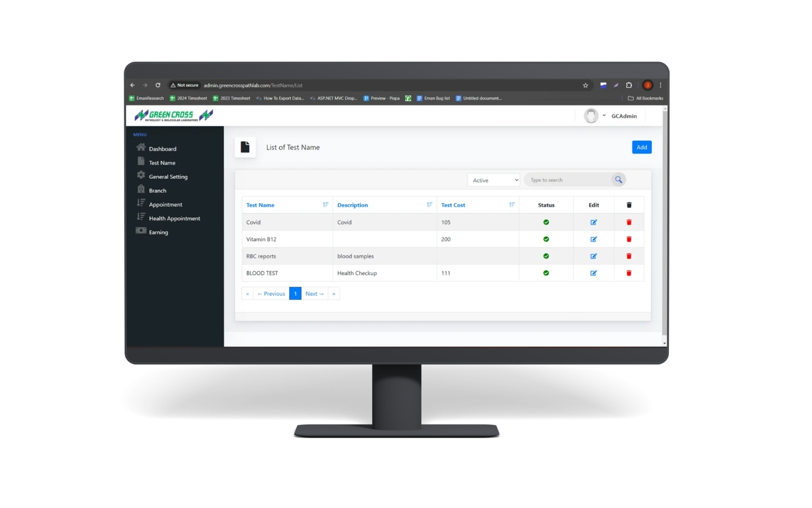Click the document icon beside List of Test Name

(245, 147)
